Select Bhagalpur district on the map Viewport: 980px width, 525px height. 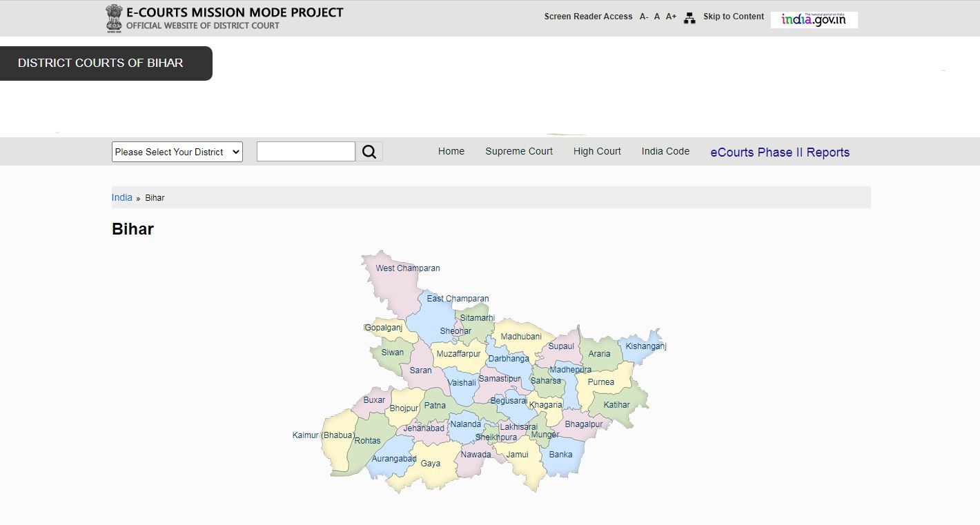(584, 424)
